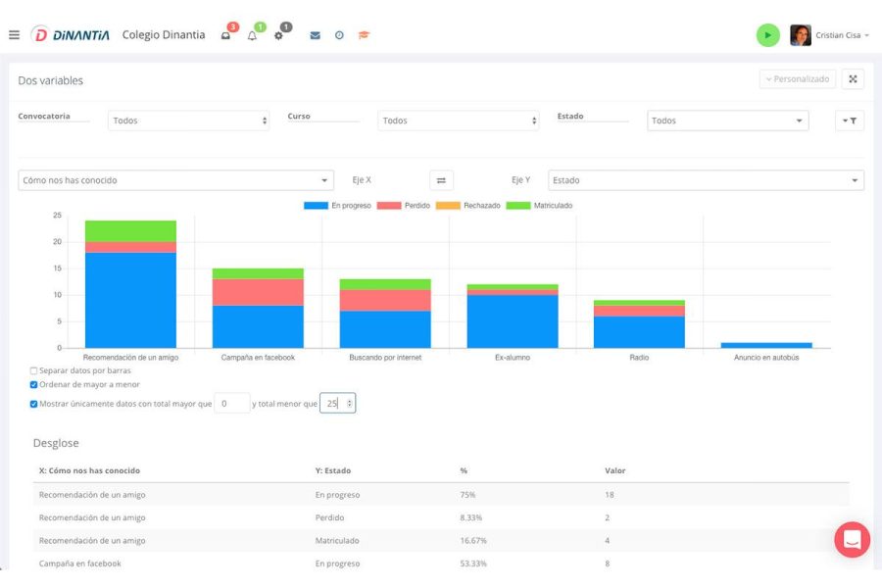
Task: Open the mail envelope icon
Action: [315, 35]
